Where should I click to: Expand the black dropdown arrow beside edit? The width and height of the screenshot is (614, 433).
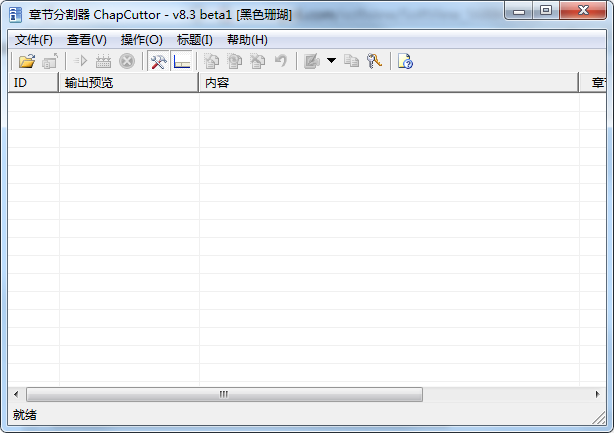pyautogui.click(x=331, y=60)
